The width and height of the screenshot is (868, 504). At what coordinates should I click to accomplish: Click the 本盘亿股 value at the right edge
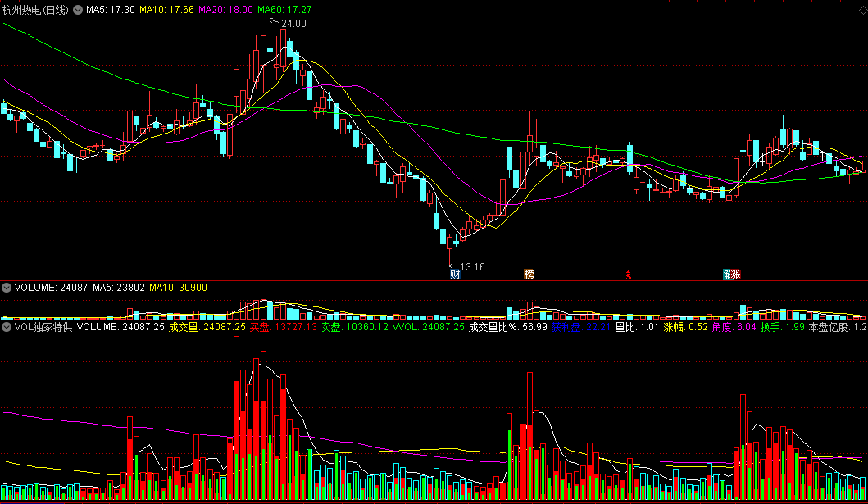click(x=838, y=327)
